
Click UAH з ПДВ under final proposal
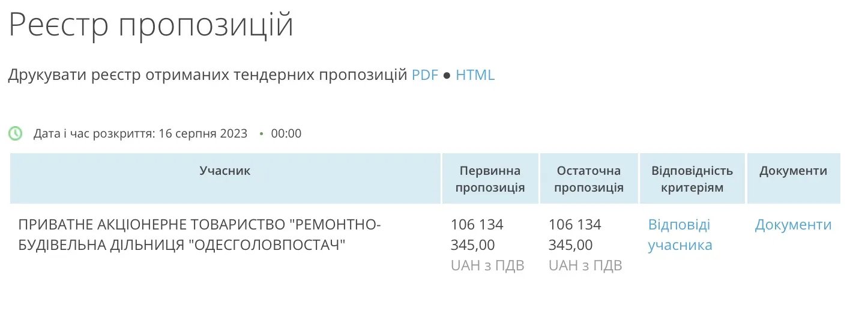point(585,266)
